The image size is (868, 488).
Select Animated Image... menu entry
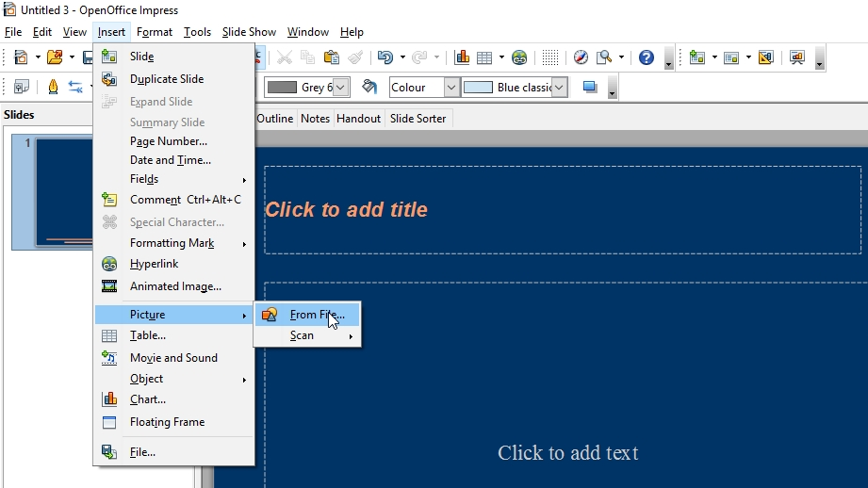click(x=173, y=286)
